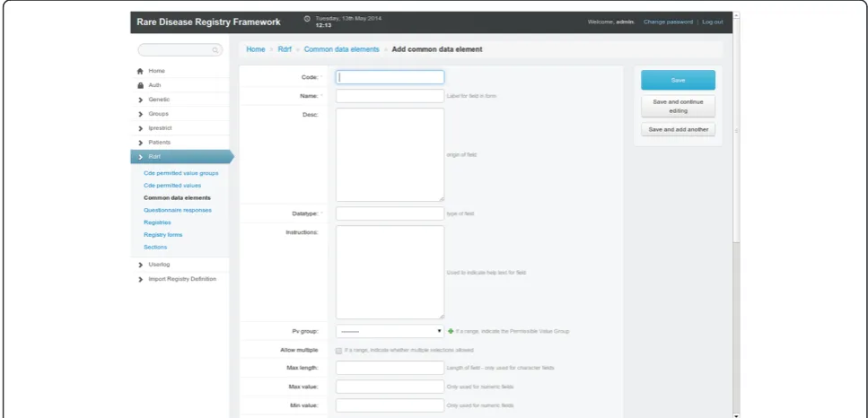Click into the Desc text area
Image resolution: width=868 pixels, height=418 pixels.
click(390, 155)
